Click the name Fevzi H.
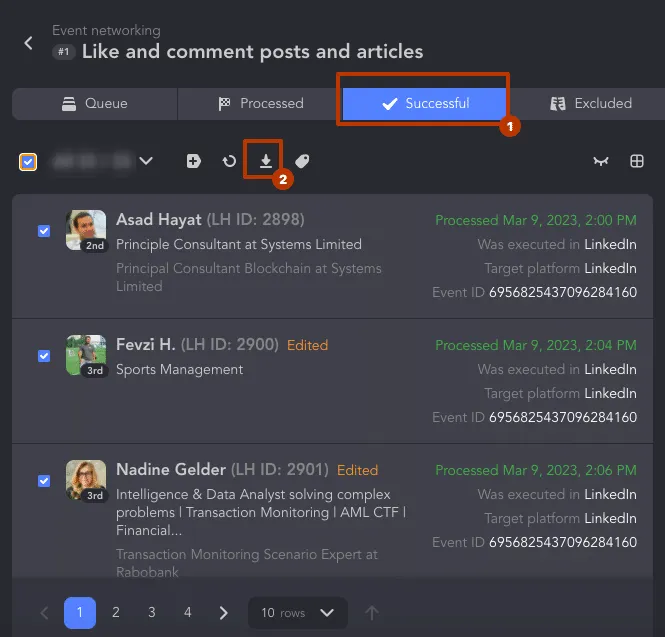 pyautogui.click(x=145, y=344)
